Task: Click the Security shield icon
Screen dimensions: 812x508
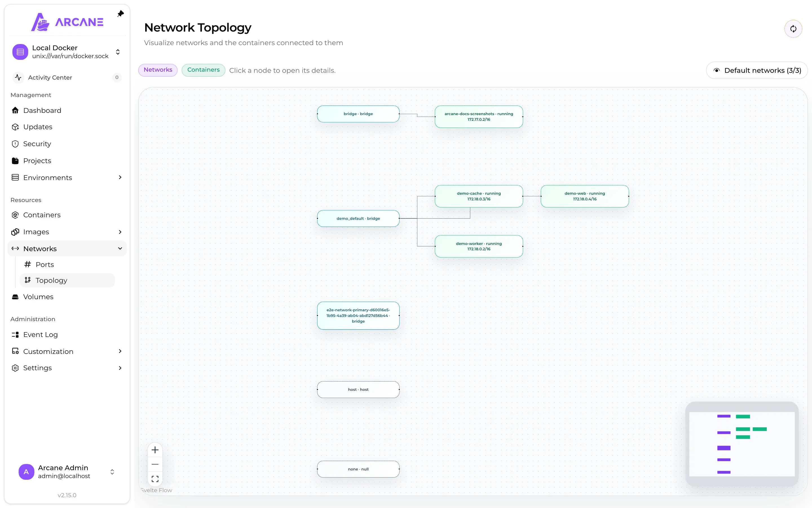Action: [15, 144]
